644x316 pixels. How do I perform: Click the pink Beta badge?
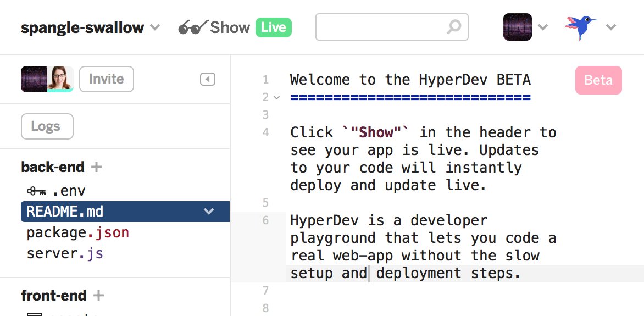(x=598, y=80)
